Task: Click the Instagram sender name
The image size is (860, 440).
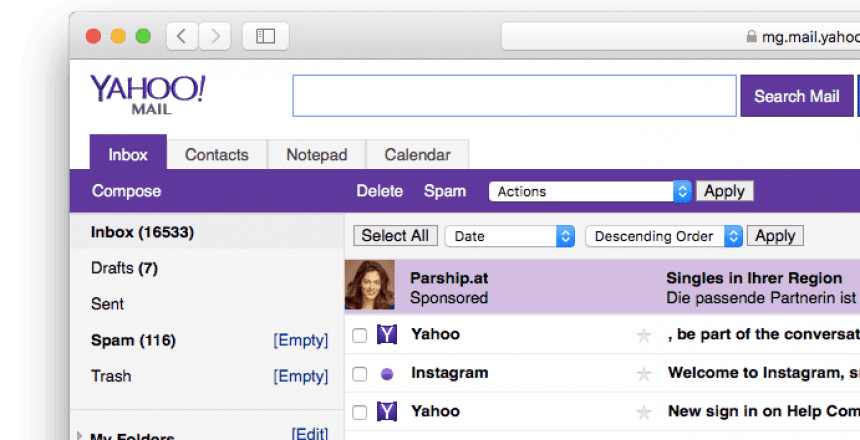Action: (449, 373)
